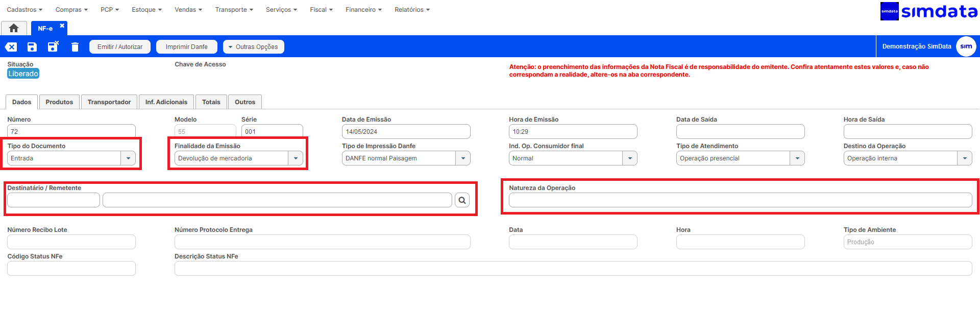Click the Data field beside Protocolo Entrega
The image size is (980, 331).
[573, 242]
